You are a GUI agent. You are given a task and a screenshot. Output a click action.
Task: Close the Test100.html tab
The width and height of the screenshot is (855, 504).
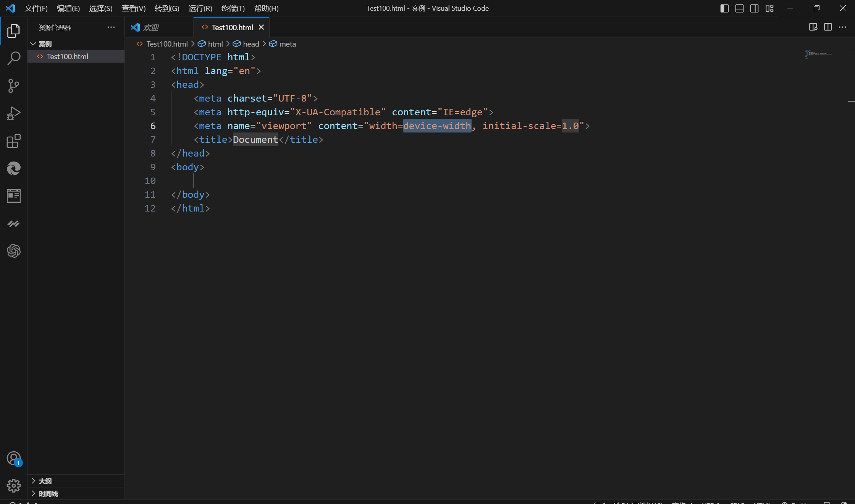261,27
